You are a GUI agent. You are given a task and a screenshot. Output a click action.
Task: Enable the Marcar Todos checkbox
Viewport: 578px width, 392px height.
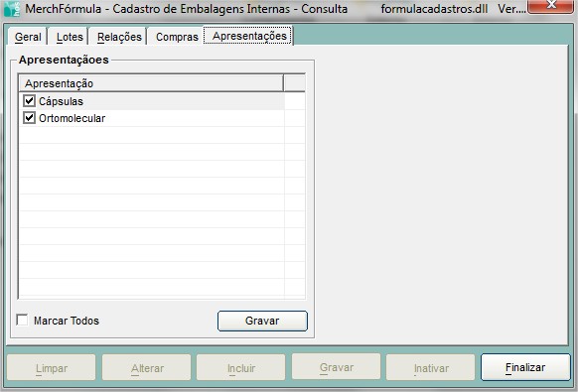[22, 320]
